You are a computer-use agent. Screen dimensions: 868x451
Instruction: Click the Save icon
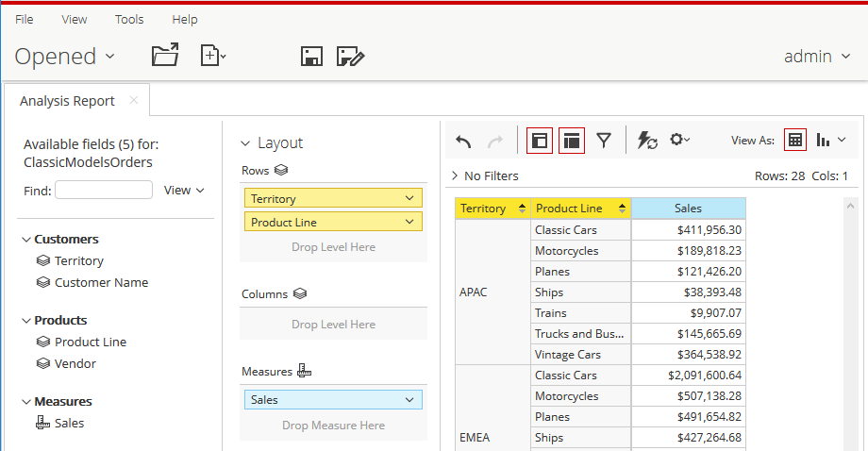[311, 57]
